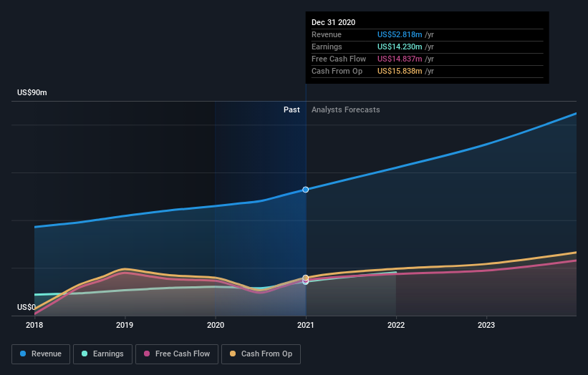Click the Cash From Op label in tooltip

click(x=337, y=71)
